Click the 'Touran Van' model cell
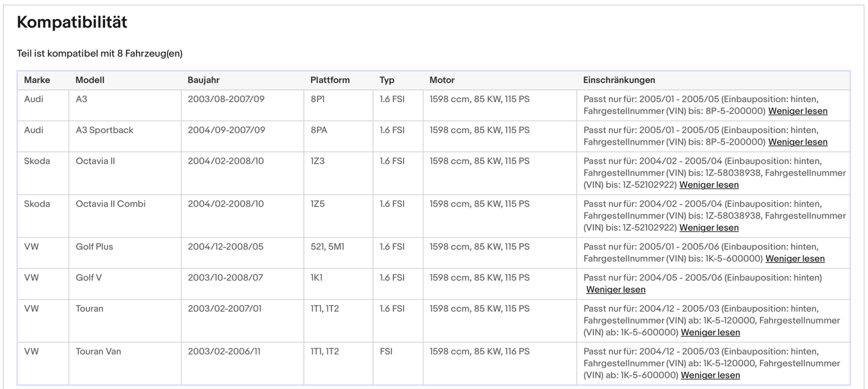The height and width of the screenshot is (389, 868). point(99,352)
